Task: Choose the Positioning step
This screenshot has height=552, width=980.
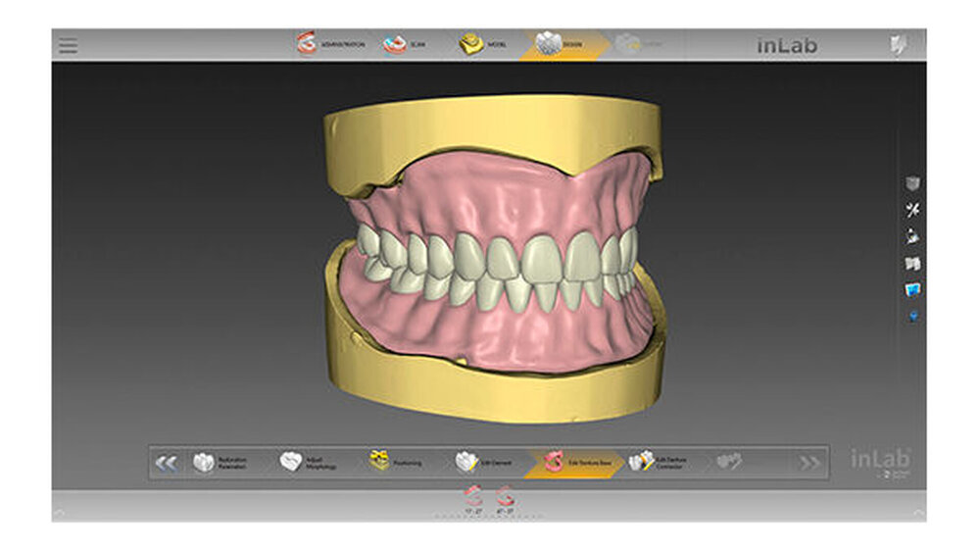Action: (x=395, y=463)
